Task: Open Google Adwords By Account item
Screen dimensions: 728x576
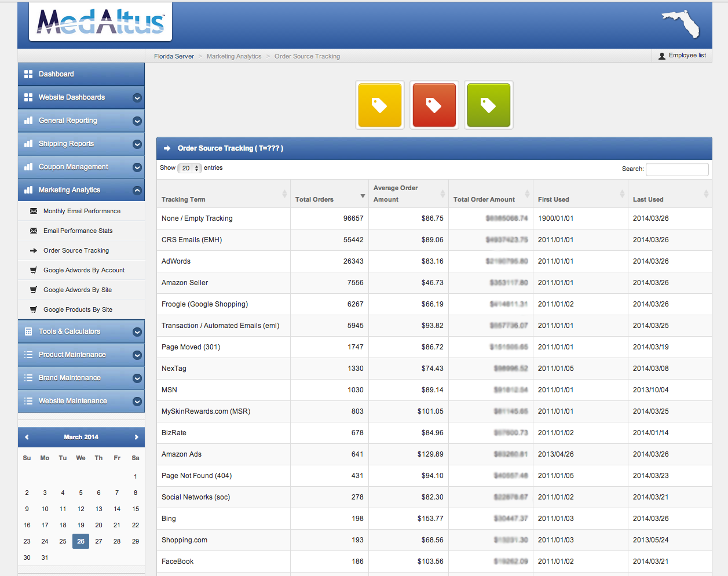Action: (x=84, y=270)
